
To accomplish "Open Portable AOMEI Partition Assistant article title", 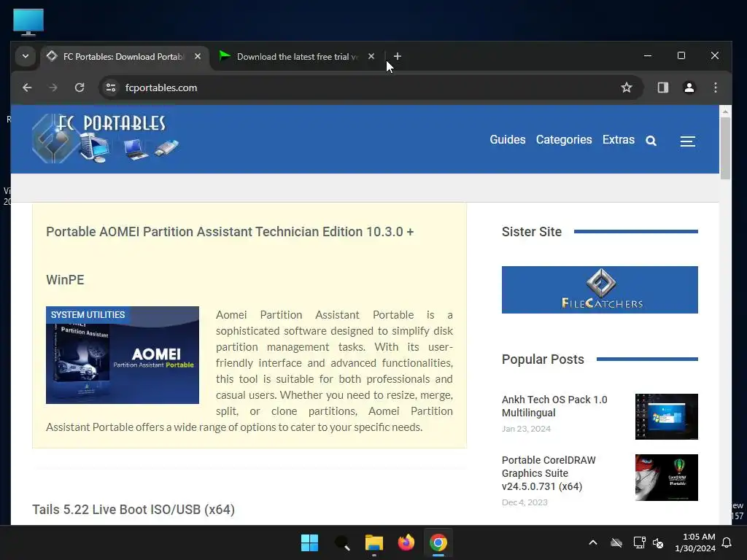I will coord(230,255).
